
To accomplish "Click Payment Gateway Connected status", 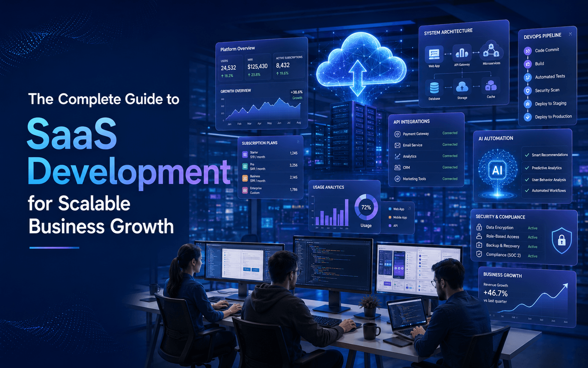I will click(x=450, y=133).
